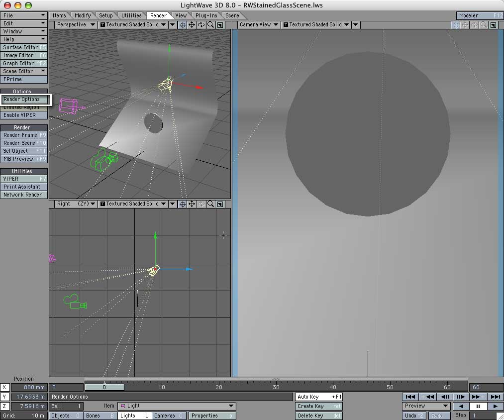Open the Window dropdown menu
The width and height of the screenshot is (504, 420).
pos(24,31)
